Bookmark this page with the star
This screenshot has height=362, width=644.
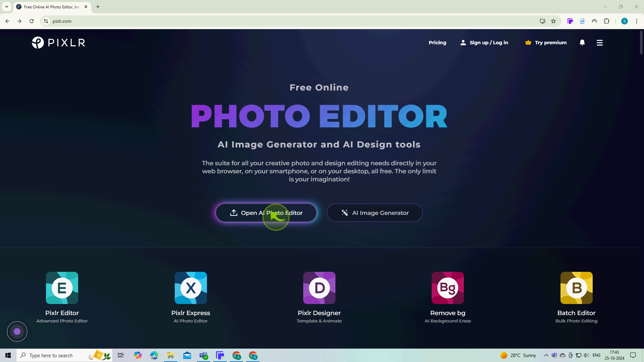click(x=553, y=21)
